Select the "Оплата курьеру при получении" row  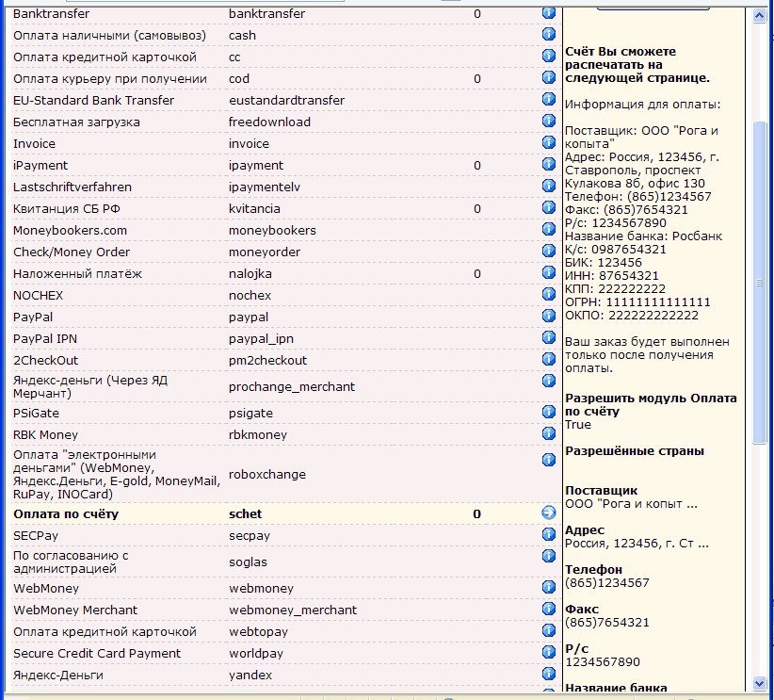tap(286, 79)
